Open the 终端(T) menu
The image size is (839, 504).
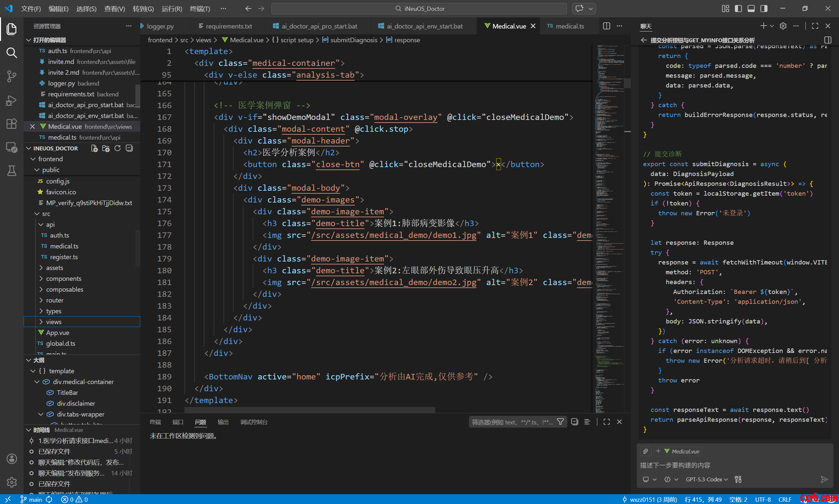[200, 9]
